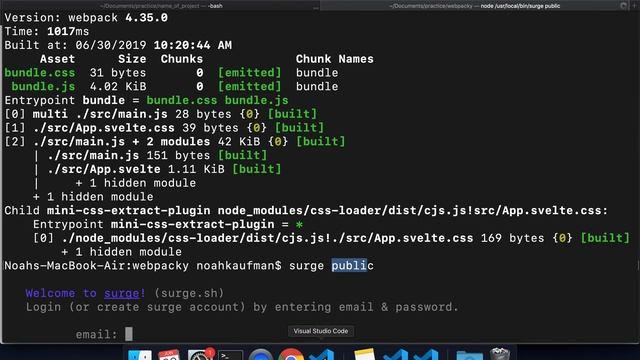
Task: Click the '1017ms' build time
Action: [68, 31]
